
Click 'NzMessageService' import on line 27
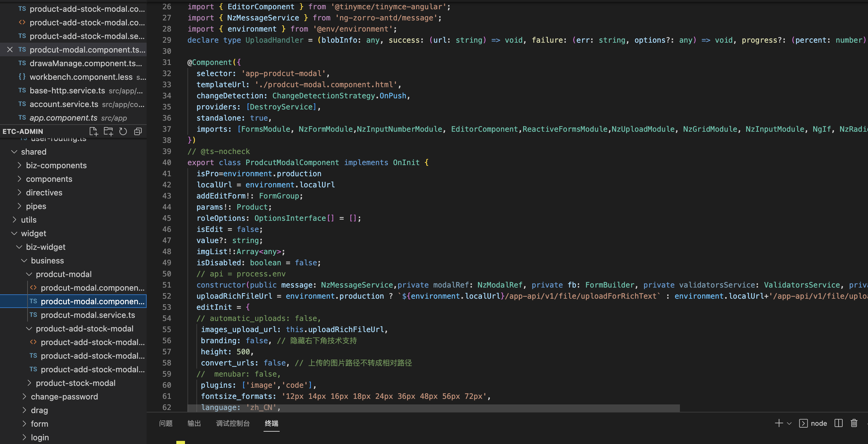pyautogui.click(x=263, y=18)
